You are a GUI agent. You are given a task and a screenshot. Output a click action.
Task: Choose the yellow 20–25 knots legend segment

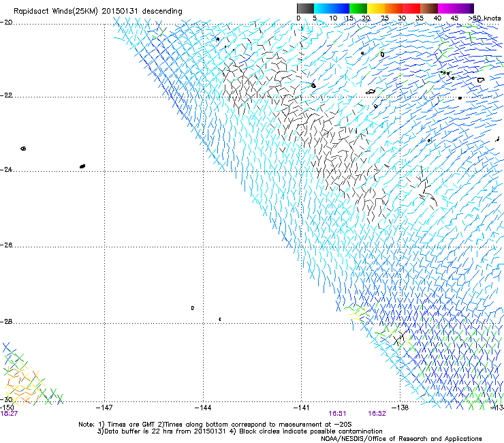376,8
